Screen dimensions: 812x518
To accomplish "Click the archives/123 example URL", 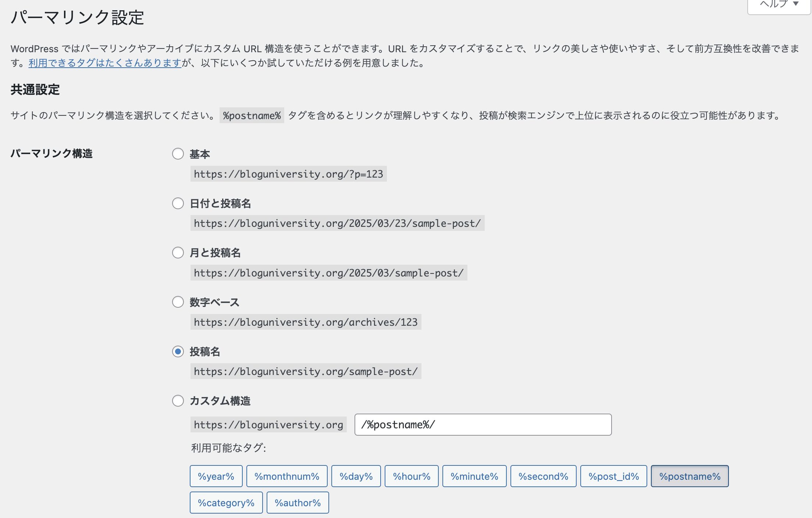I will click(306, 322).
